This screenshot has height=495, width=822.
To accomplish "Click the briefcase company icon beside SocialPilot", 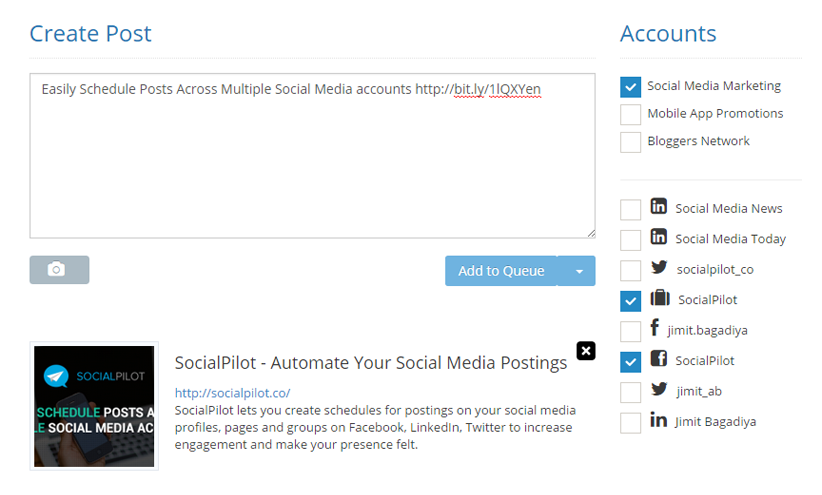I will click(660, 298).
